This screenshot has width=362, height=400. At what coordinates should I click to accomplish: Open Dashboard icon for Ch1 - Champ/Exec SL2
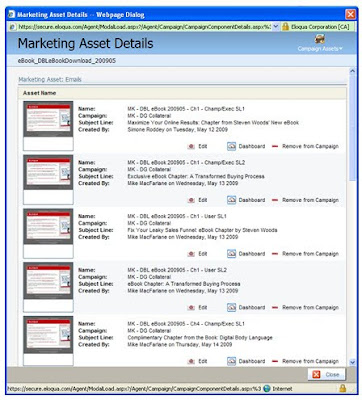coord(231,200)
